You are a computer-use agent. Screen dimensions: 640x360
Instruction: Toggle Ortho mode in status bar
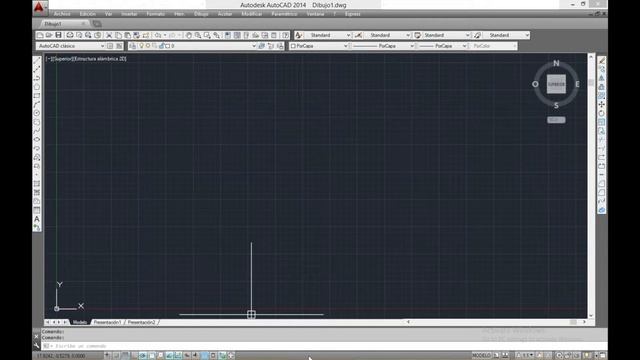click(134, 356)
